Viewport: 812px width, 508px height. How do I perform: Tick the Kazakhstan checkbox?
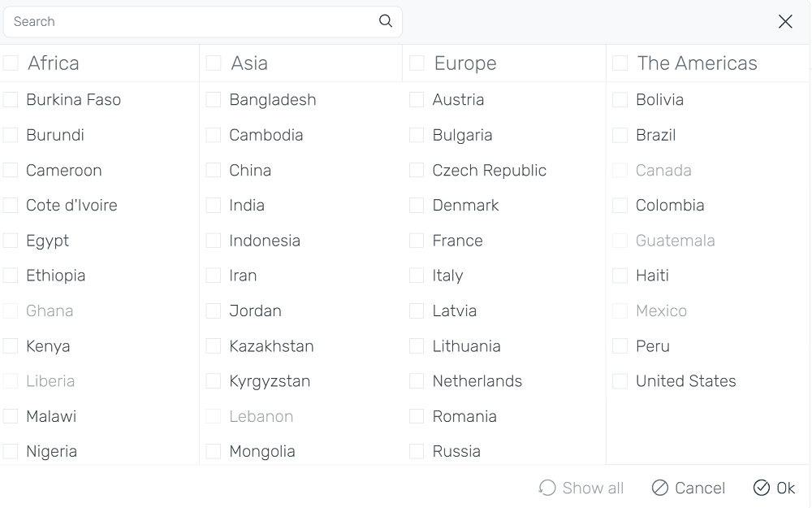coord(214,345)
